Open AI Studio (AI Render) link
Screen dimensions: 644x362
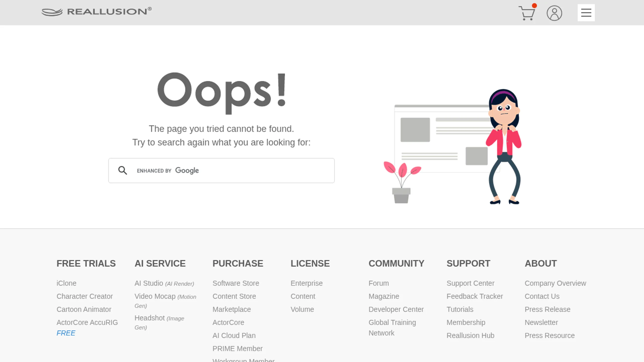(x=164, y=283)
